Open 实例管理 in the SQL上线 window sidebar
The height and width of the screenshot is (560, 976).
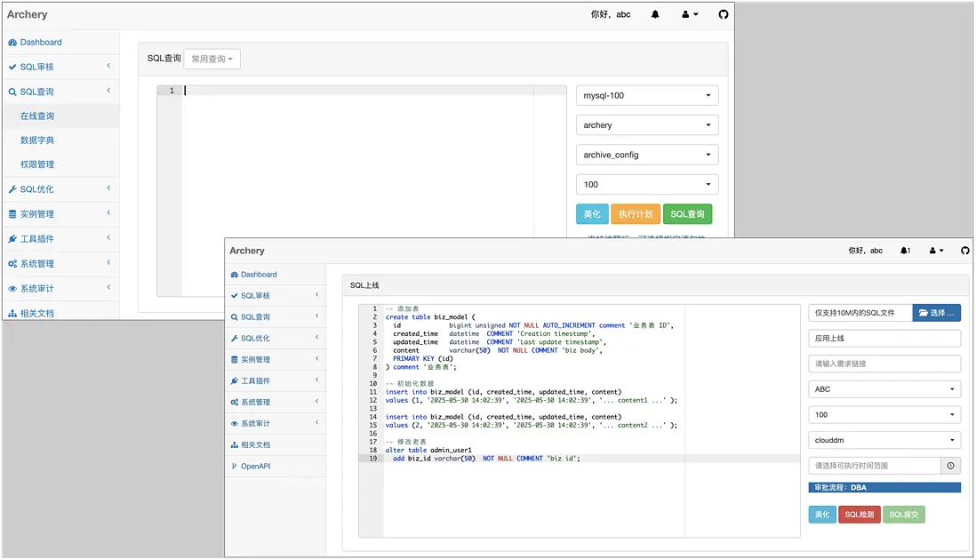(x=255, y=359)
